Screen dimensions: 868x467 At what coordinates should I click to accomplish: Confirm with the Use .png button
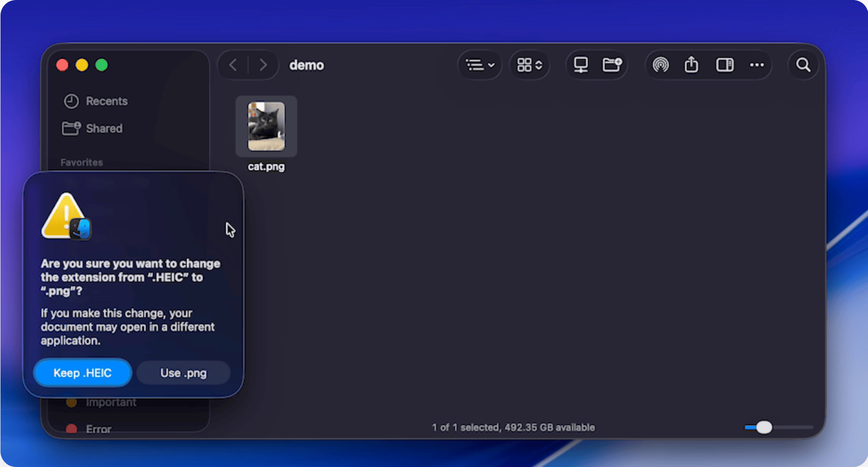point(183,373)
